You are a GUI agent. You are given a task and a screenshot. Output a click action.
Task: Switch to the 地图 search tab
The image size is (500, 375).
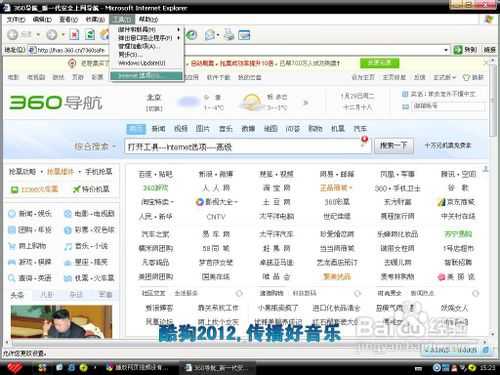pyautogui.click(x=270, y=129)
